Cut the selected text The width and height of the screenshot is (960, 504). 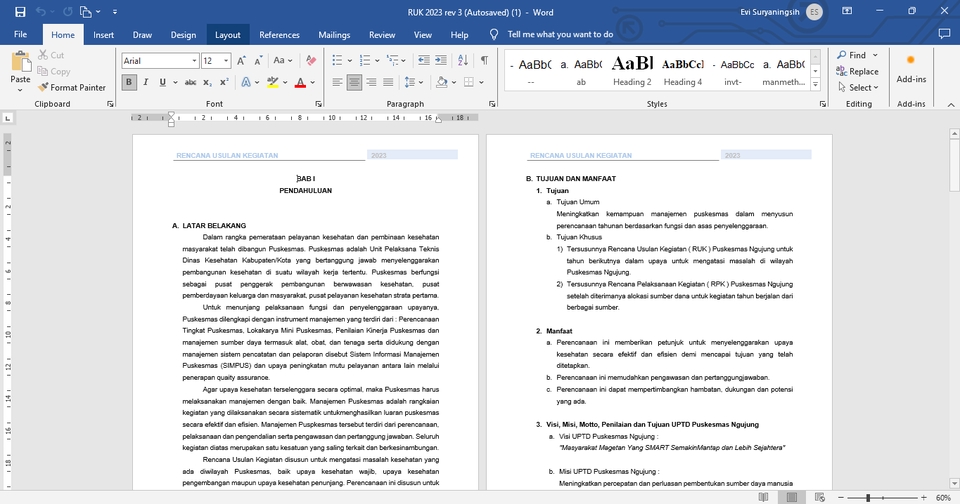51,55
